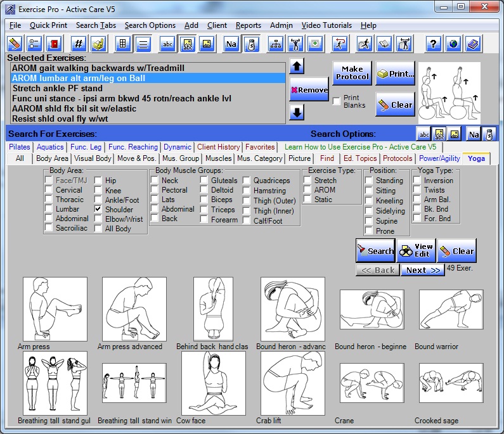Open the Power/Agility tab
The height and width of the screenshot is (434, 504).
[439, 158]
